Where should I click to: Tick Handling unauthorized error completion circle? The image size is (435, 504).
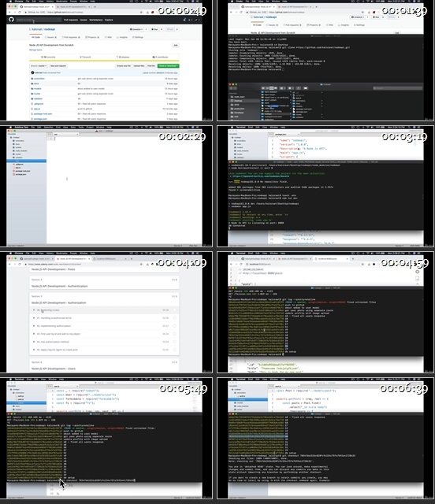coord(175,318)
